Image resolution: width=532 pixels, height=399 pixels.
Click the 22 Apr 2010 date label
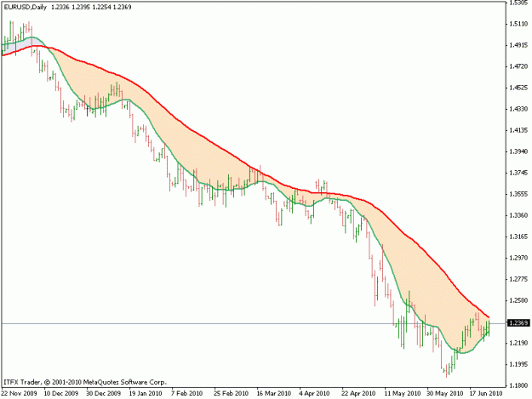pos(358,393)
